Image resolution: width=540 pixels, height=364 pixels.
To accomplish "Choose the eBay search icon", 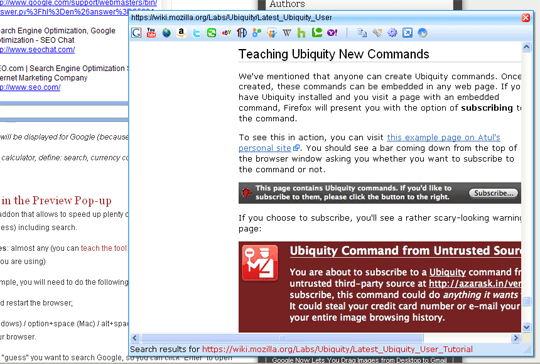I will [227, 33].
